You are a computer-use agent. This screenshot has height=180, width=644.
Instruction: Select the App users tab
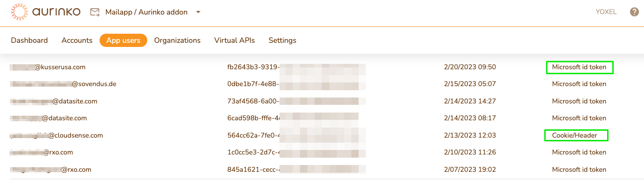[123, 40]
